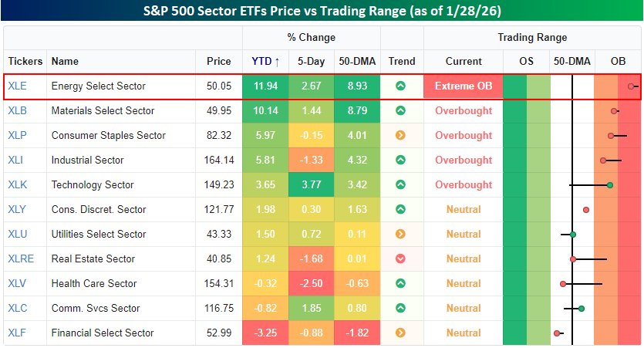
Task: Click the Financial Select Sector trend icon
Action: (x=401, y=333)
